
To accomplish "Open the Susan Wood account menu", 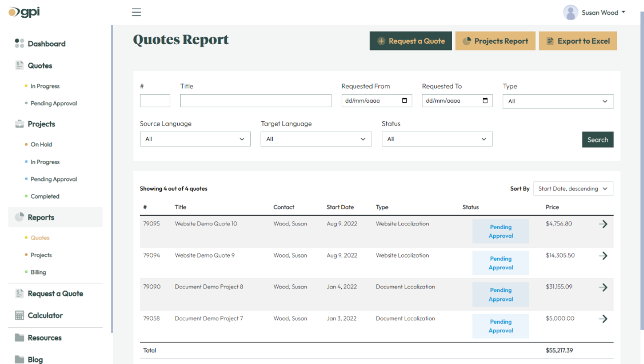I will [594, 12].
